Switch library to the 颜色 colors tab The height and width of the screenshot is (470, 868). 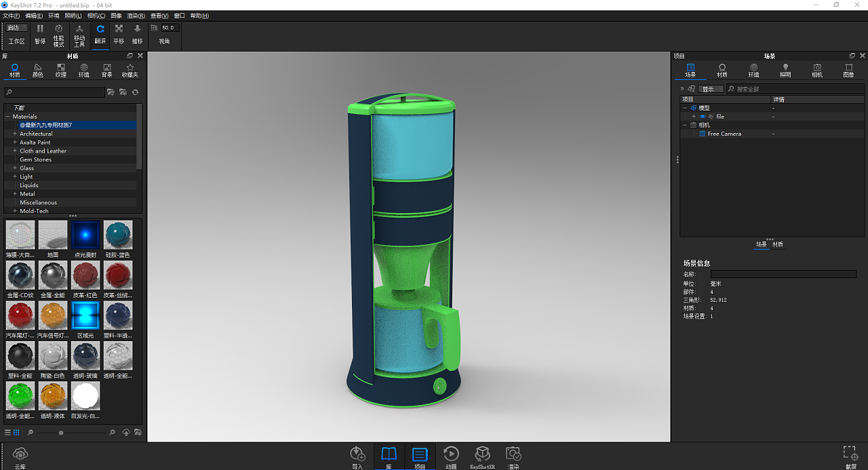point(38,71)
